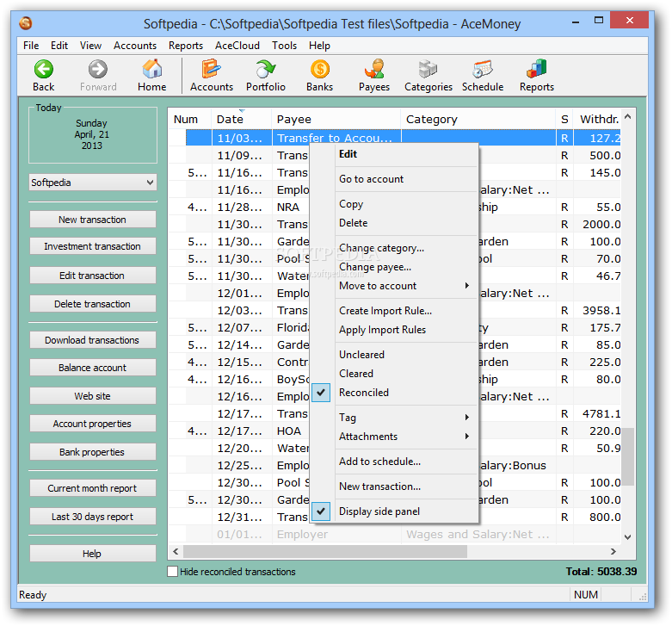Click the Edit transaction button
Image resolution: width=672 pixels, height=626 pixels.
93,276
